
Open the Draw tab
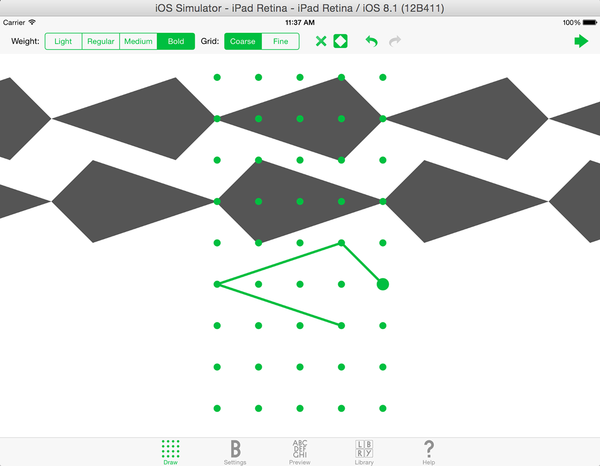[170, 452]
